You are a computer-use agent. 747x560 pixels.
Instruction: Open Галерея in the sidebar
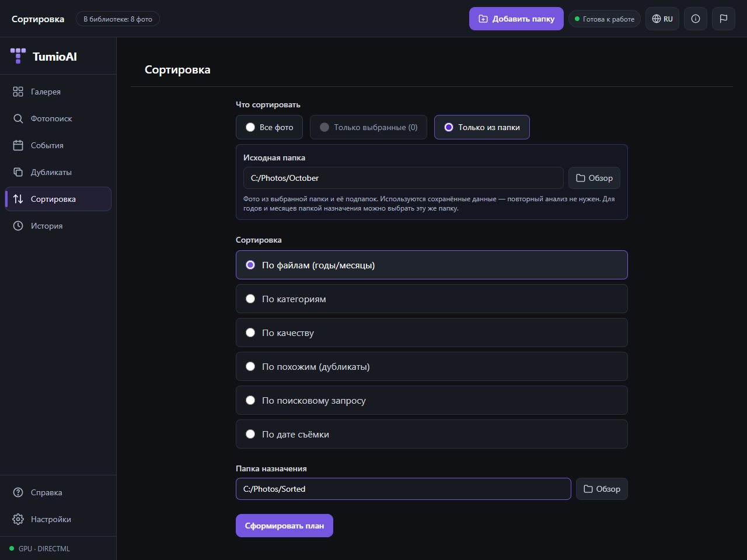(58, 92)
